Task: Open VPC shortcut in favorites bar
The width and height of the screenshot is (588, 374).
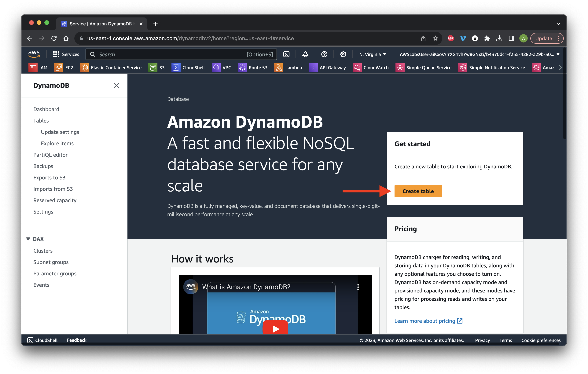Action: click(221, 68)
